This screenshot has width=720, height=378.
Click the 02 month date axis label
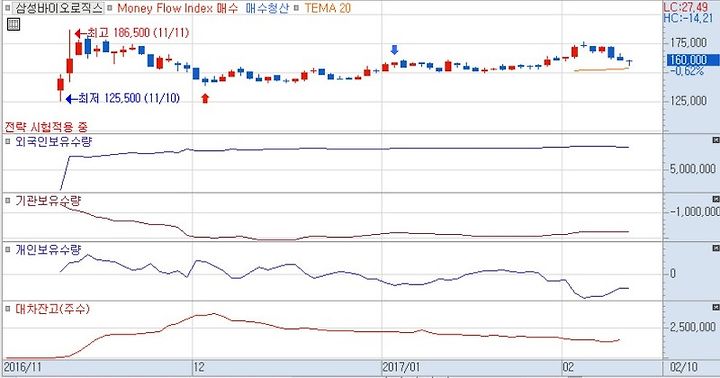click(568, 367)
